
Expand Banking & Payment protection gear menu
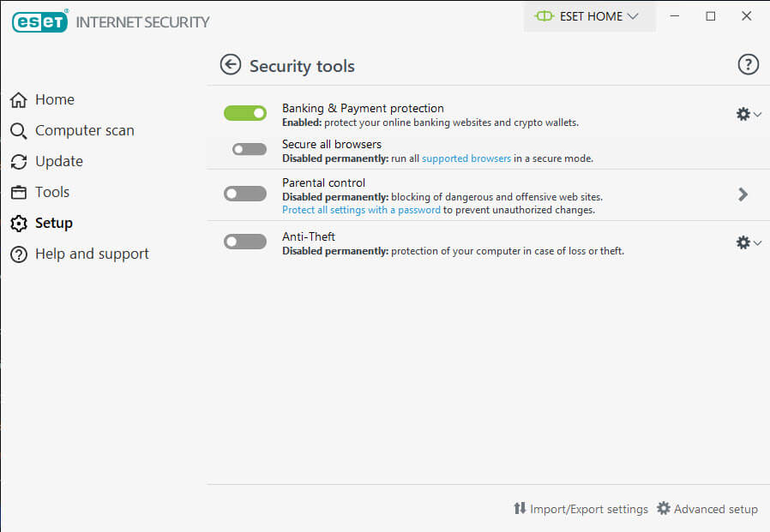749,114
